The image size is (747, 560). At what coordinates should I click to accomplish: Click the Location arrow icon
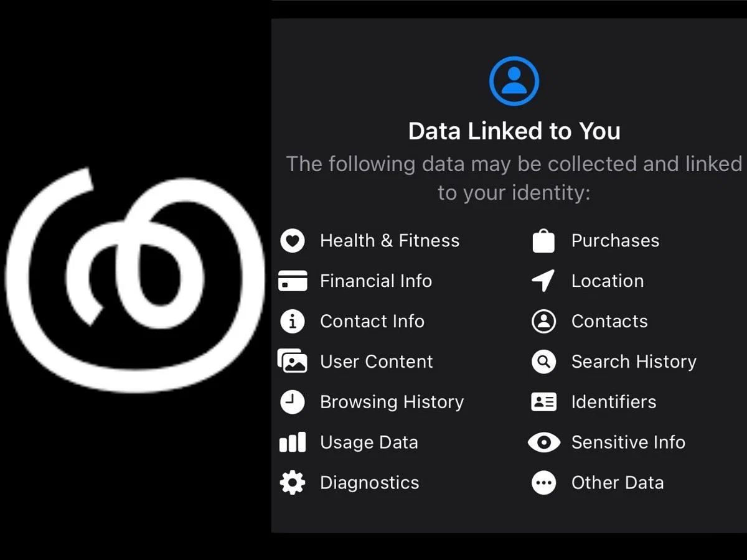543,281
